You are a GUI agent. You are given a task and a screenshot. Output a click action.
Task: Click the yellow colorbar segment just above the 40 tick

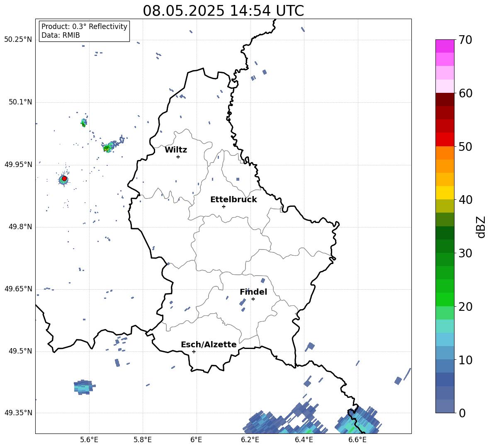(445, 193)
